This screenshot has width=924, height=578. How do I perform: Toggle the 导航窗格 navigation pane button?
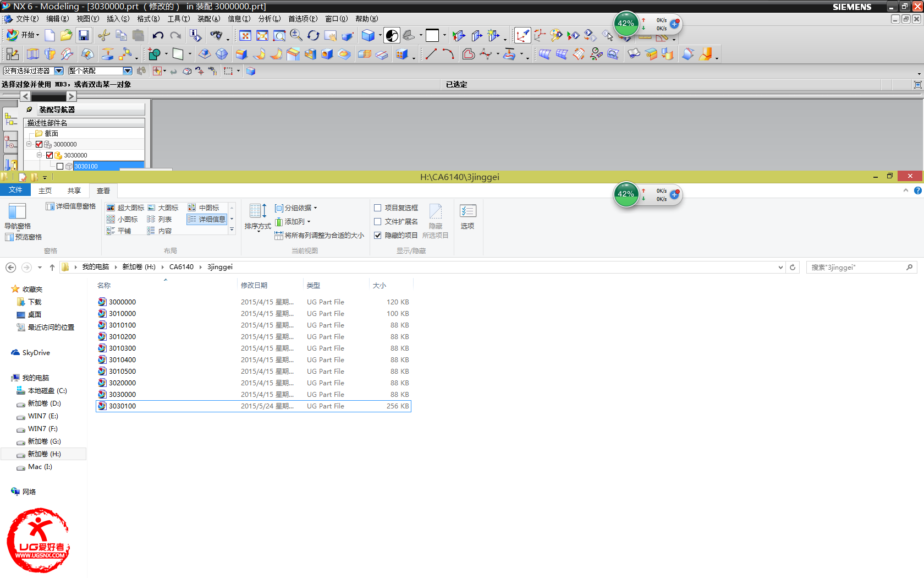click(18, 217)
